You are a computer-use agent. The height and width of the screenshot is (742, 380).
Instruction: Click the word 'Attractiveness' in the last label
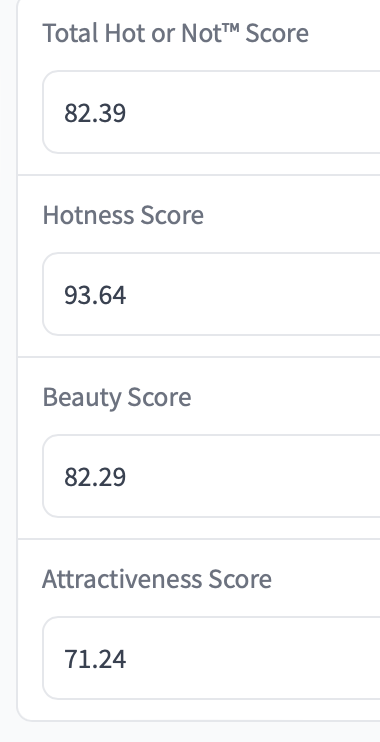[122, 579]
